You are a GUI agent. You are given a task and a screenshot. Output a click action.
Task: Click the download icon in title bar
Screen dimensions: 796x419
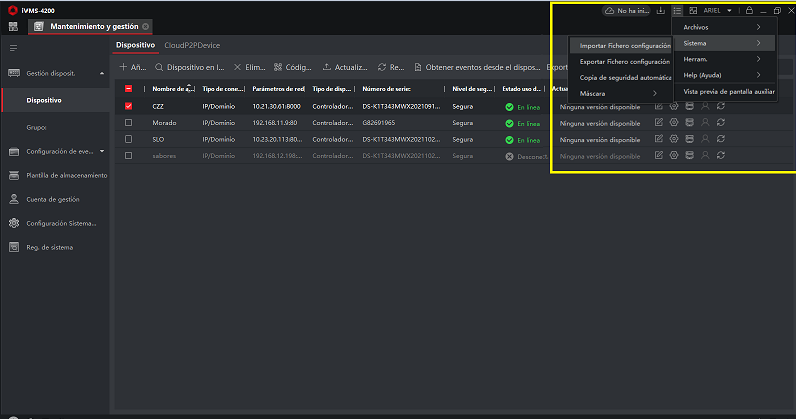click(x=660, y=10)
